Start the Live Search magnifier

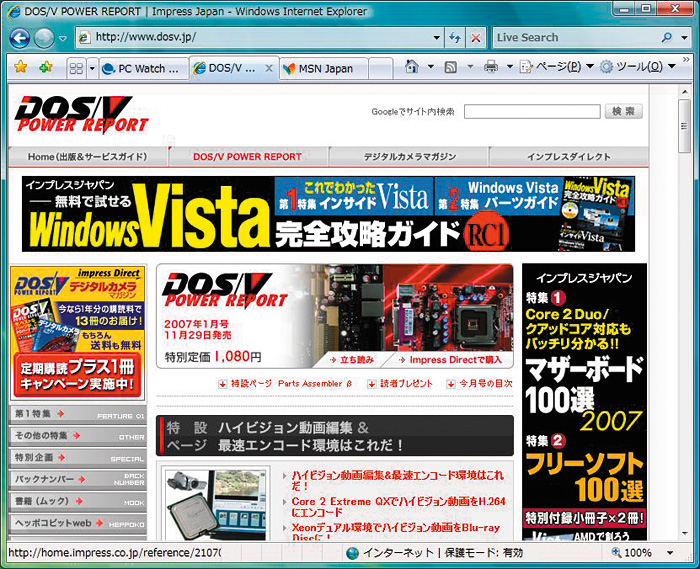click(667, 38)
